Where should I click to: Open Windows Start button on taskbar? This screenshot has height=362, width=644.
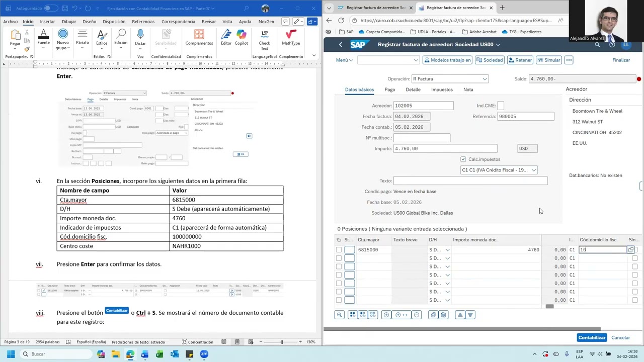11,354
